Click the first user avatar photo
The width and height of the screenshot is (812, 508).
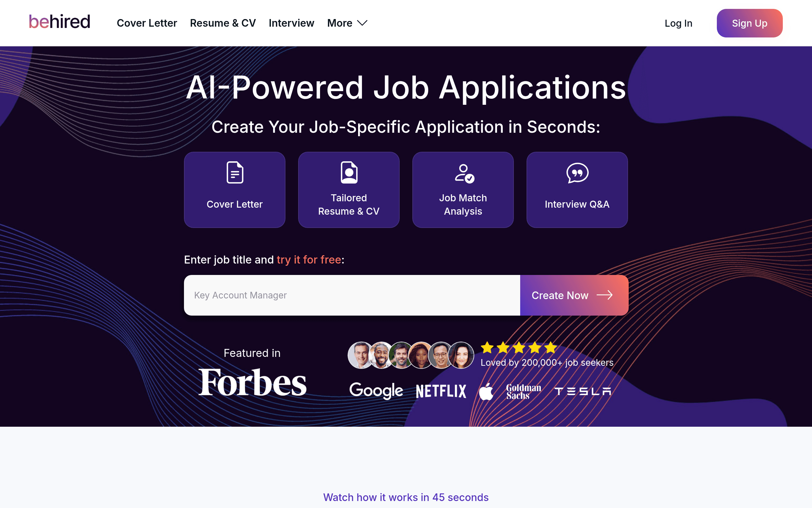(361, 355)
